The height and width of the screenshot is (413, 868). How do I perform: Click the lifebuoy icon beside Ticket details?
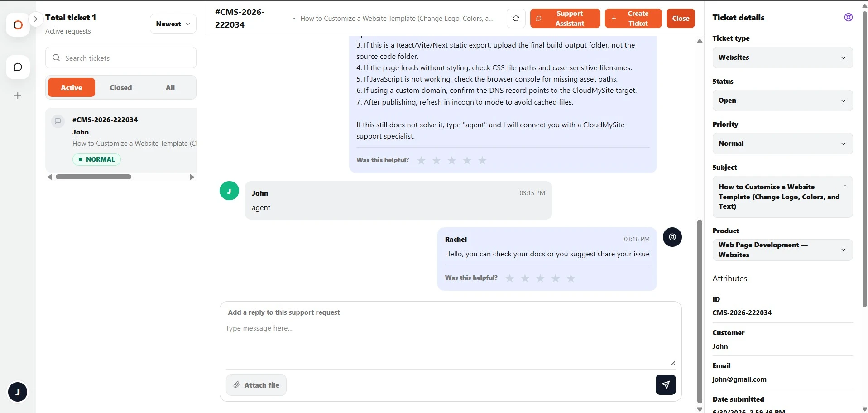tap(848, 17)
